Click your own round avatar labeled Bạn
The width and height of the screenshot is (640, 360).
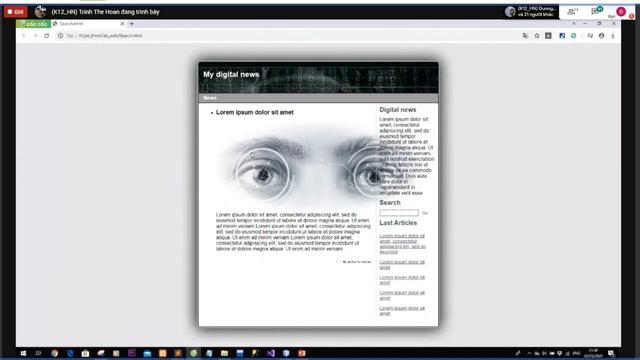click(x=621, y=11)
